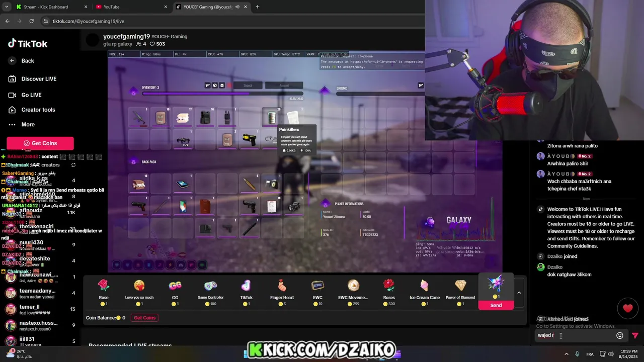The image size is (644, 362).
Task: Click the red Send gift button
Action: pyautogui.click(x=496, y=305)
